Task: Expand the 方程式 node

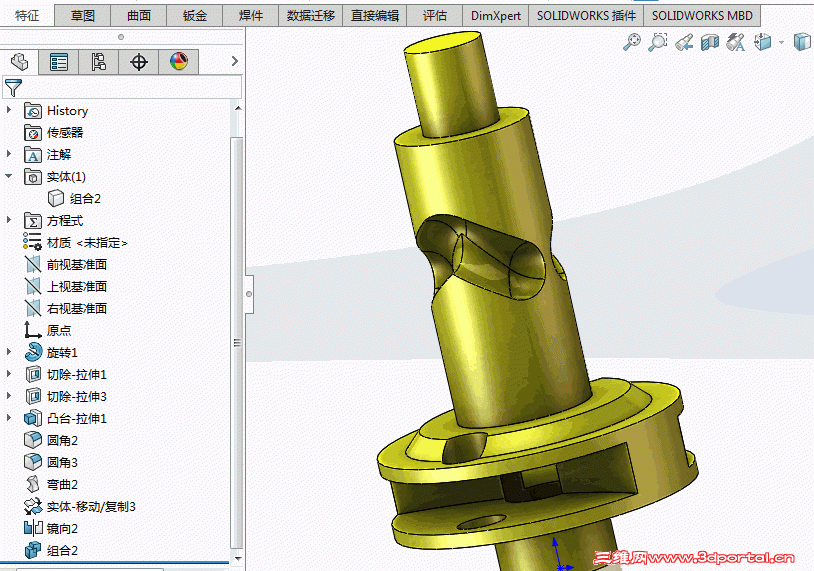Action: click(x=9, y=220)
